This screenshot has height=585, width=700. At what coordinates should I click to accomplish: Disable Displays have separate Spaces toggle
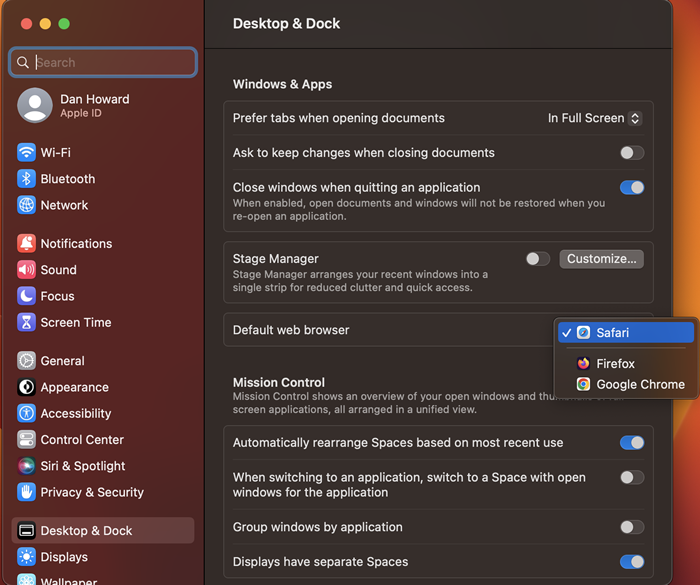(x=632, y=561)
